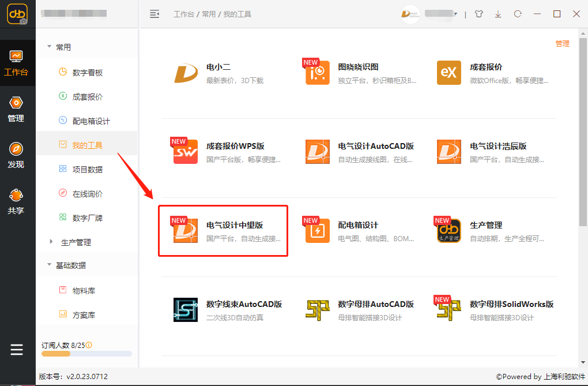The width and height of the screenshot is (588, 386).
Task: Select 在线询价 in the sidebar
Action: pyautogui.click(x=86, y=193)
